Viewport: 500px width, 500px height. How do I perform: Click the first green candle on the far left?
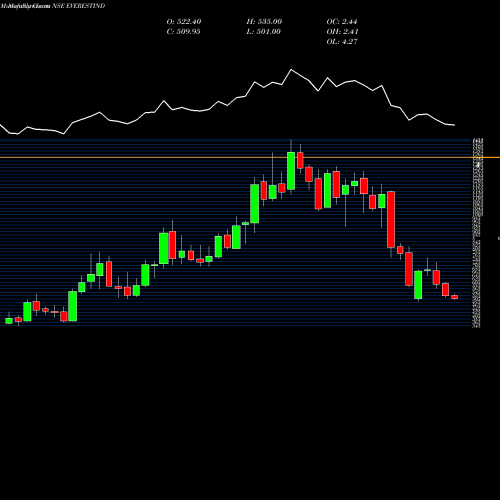coord(9,321)
